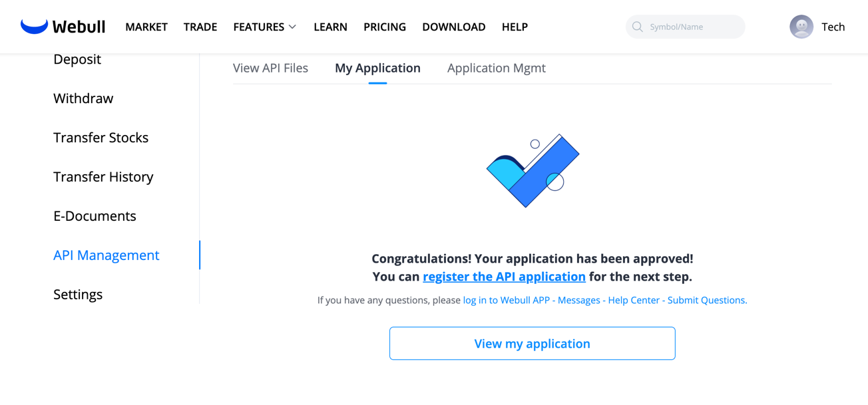Select the Application Mgmt tab
Screen dimensions: 868x405
[496, 68]
